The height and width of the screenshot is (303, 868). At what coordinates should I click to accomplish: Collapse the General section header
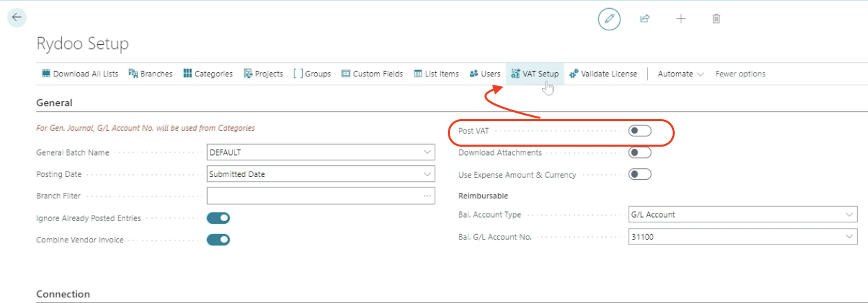click(54, 103)
